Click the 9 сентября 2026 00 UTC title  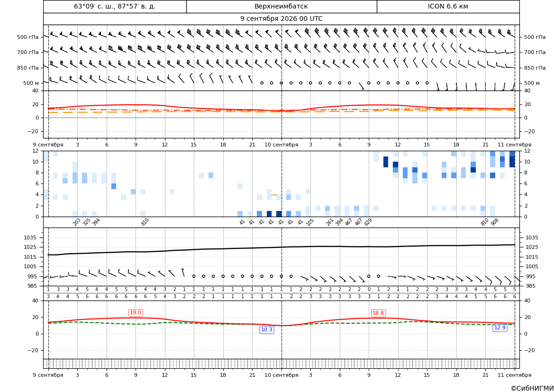click(x=281, y=19)
